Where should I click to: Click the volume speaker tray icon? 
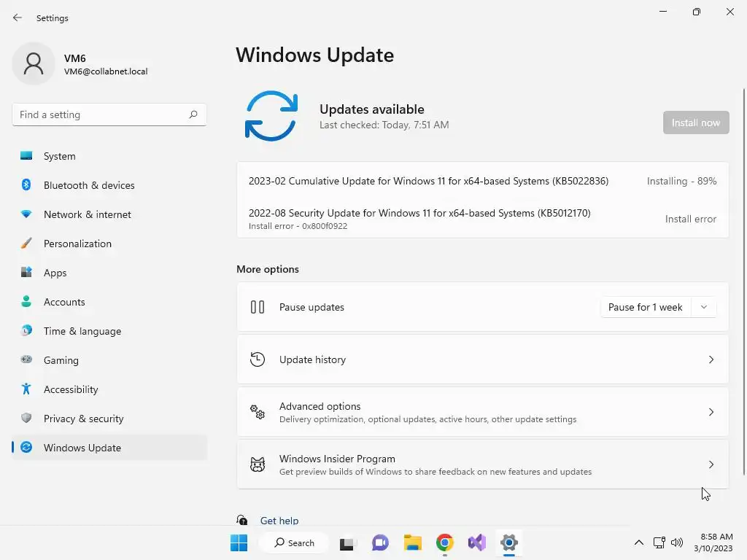click(x=676, y=542)
